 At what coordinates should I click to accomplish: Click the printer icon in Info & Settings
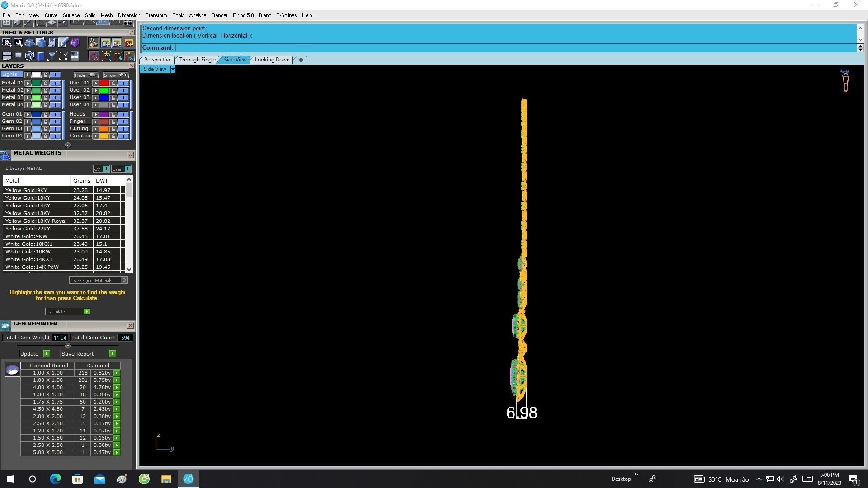[x=29, y=43]
